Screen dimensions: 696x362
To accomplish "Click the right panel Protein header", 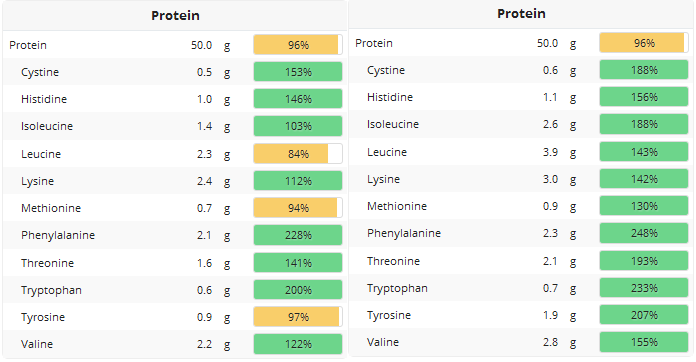I will [521, 14].
